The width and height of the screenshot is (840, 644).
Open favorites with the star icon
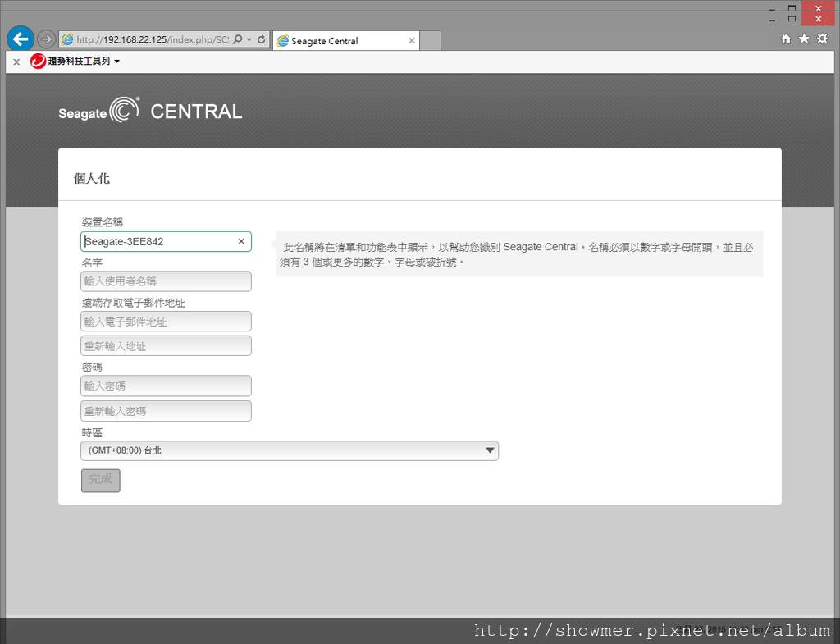pos(804,39)
